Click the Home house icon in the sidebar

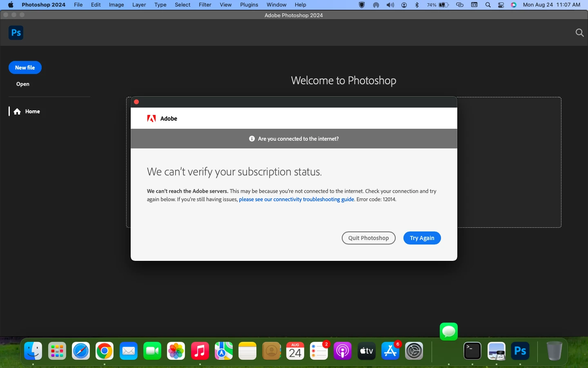pyautogui.click(x=17, y=112)
